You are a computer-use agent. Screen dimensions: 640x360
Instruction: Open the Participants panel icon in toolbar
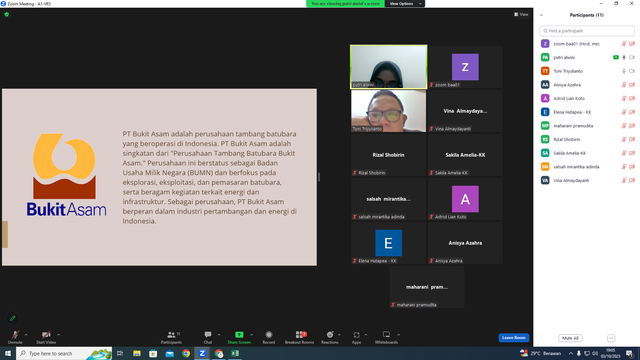[x=171, y=335]
